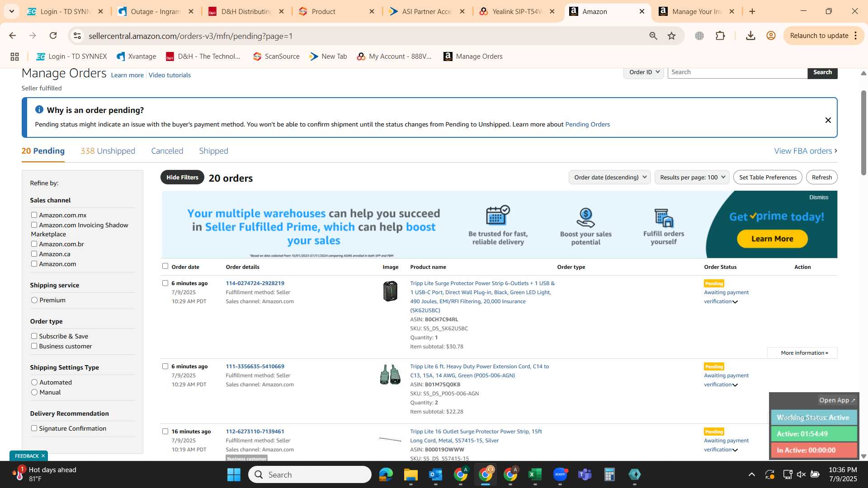This screenshot has height=488, width=868.
Task: Switch to the Shipped orders tab
Action: click(x=213, y=151)
